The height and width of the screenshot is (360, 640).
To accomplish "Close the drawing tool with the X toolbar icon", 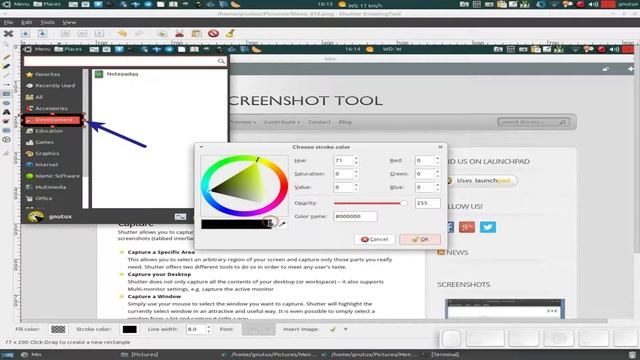I will tap(8, 33).
